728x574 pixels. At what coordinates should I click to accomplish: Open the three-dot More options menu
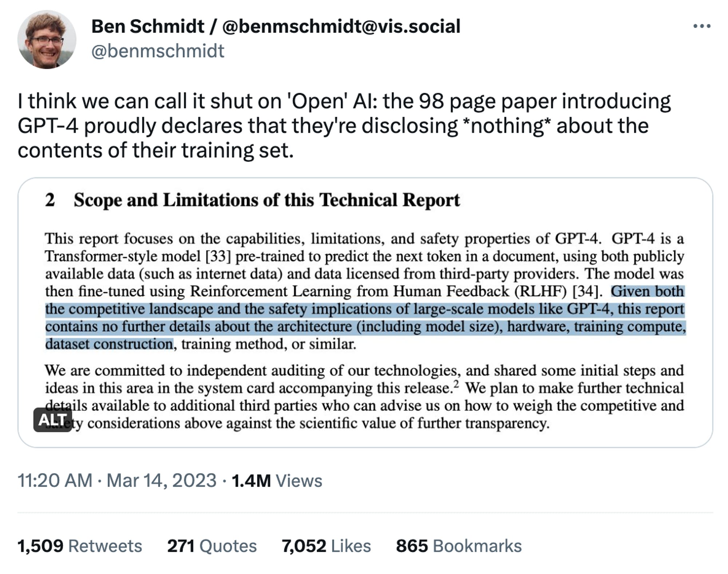pyautogui.click(x=701, y=26)
